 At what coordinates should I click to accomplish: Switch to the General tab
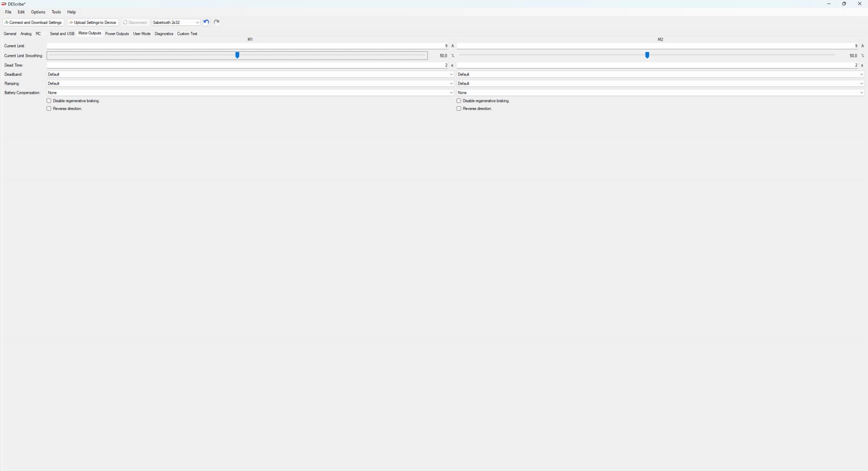coord(10,34)
